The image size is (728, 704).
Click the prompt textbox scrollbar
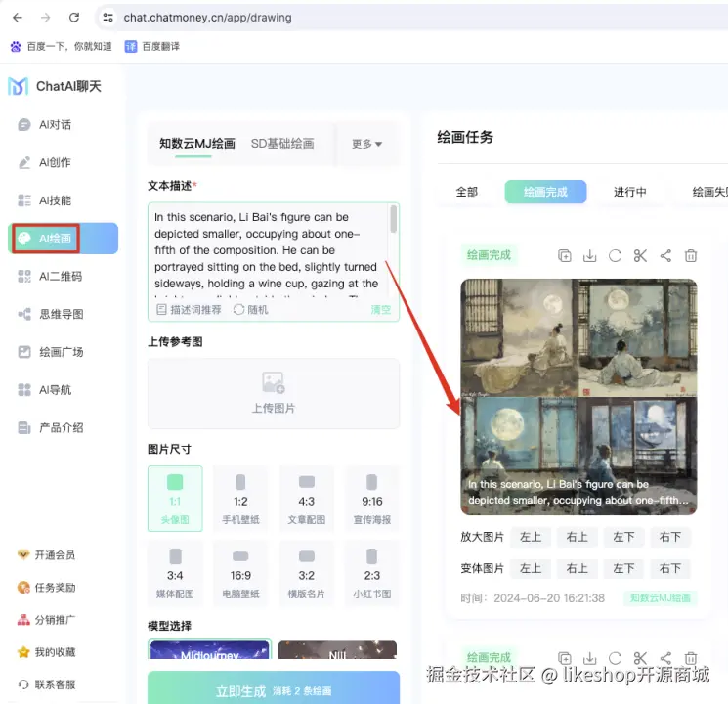click(x=393, y=219)
